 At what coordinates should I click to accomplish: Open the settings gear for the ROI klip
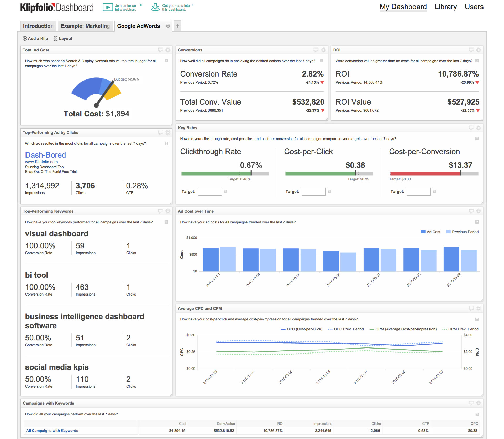(x=478, y=50)
